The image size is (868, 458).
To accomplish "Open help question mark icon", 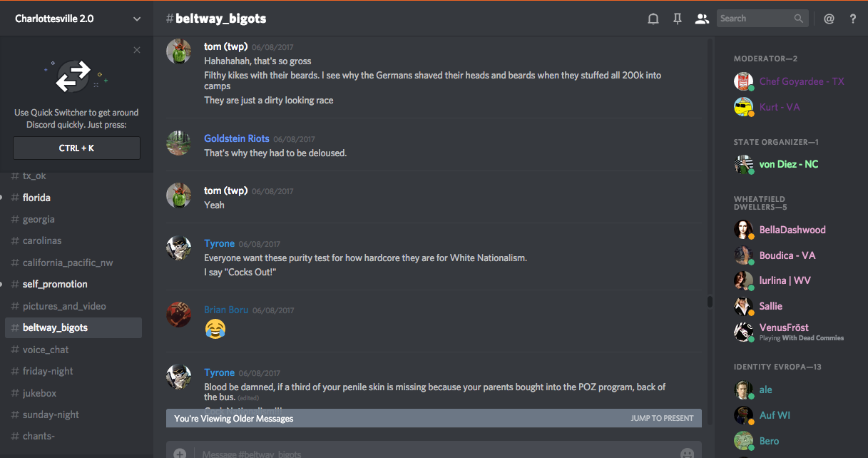I will [853, 19].
